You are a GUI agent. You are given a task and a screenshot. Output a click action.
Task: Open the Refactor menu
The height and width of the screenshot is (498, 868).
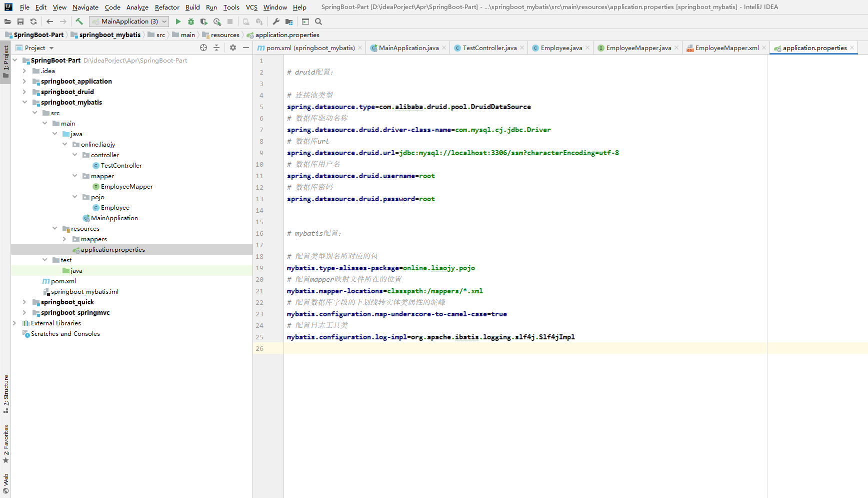point(167,7)
